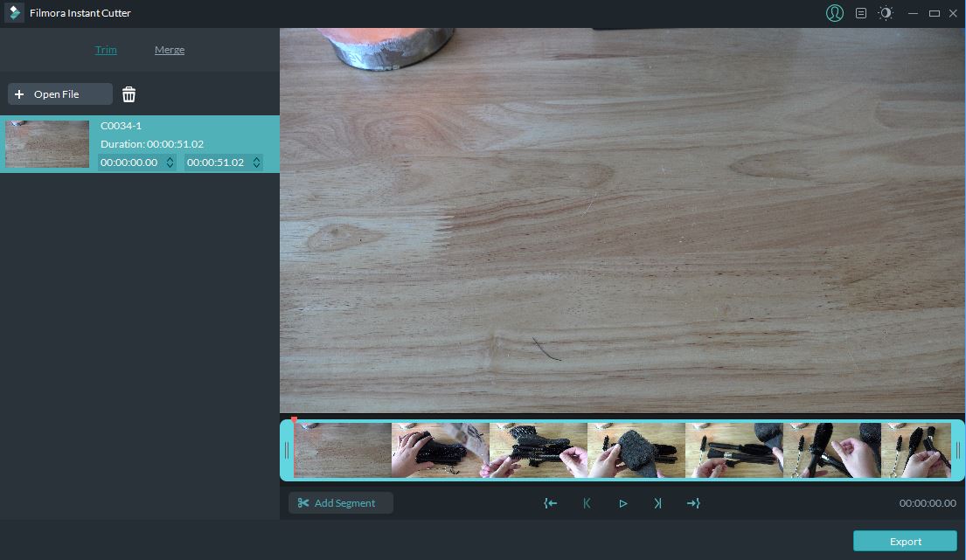
Task: Maximize the Filmora Instant Cutter window
Action: tap(934, 13)
